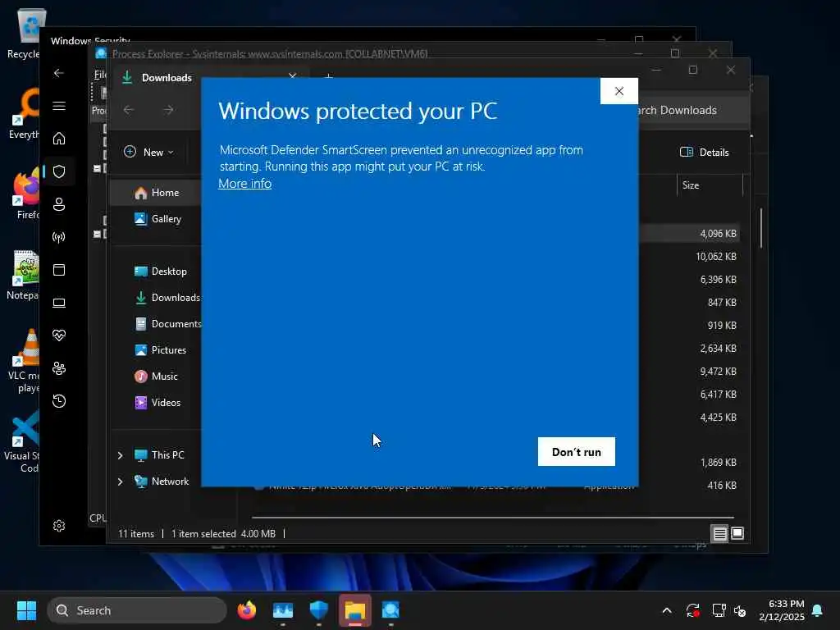Viewport: 840px width, 630px height.
Task: Open Virus & threat protection shield icon
Action: (x=59, y=171)
